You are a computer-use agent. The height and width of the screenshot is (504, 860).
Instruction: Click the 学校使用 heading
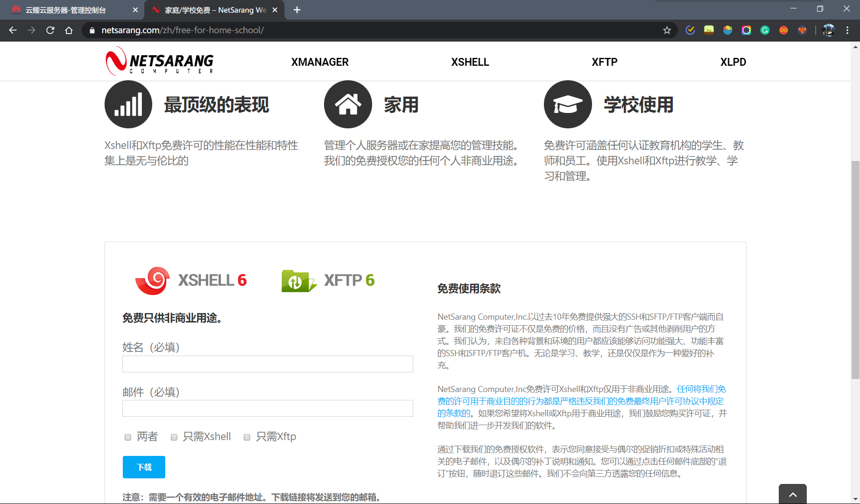tap(639, 105)
